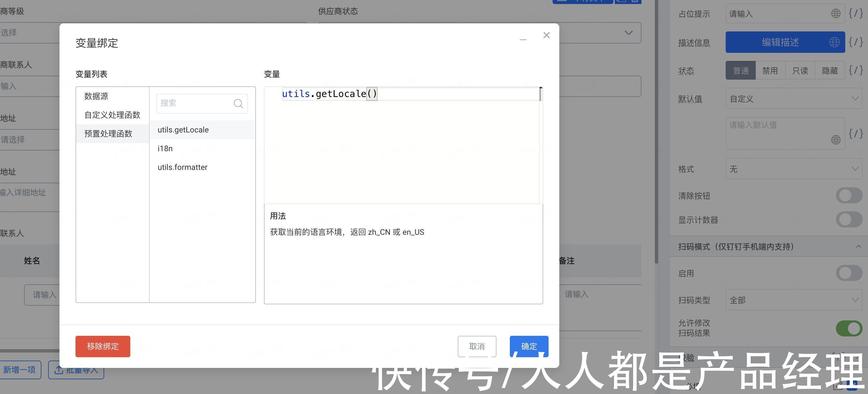Image resolution: width=868 pixels, height=394 pixels.
Task: Click the globe icon in 占位提示 field
Action: tap(836, 13)
